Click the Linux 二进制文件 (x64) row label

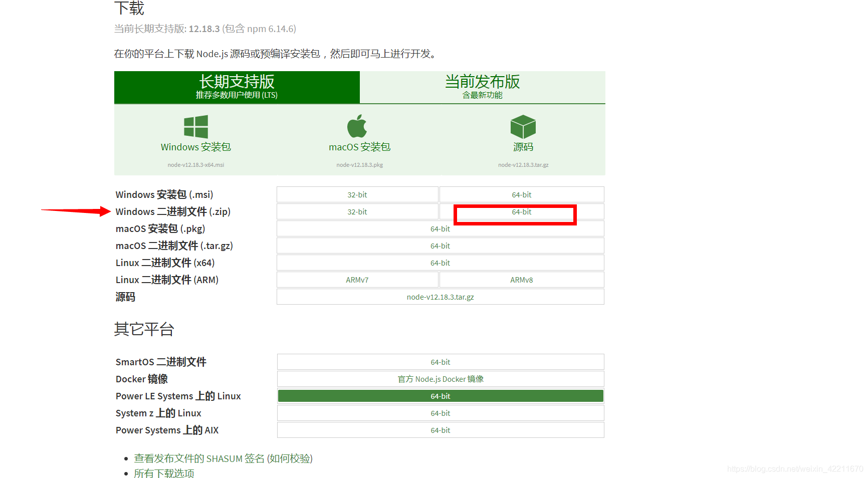165,263
